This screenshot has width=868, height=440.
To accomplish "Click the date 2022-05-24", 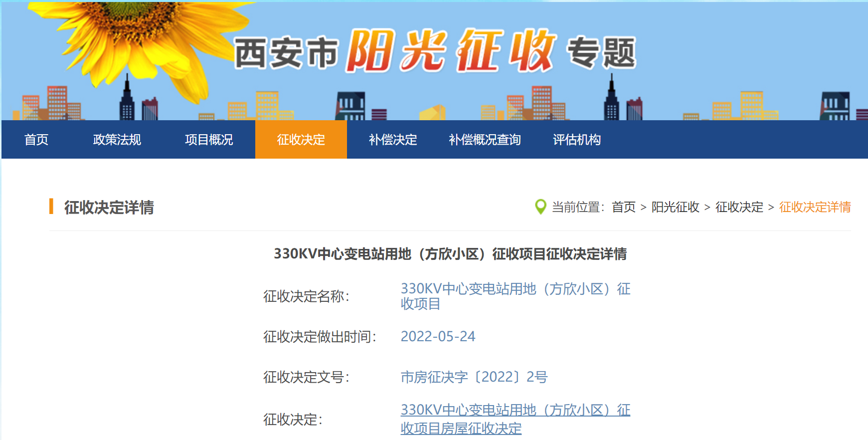I will tap(438, 337).
